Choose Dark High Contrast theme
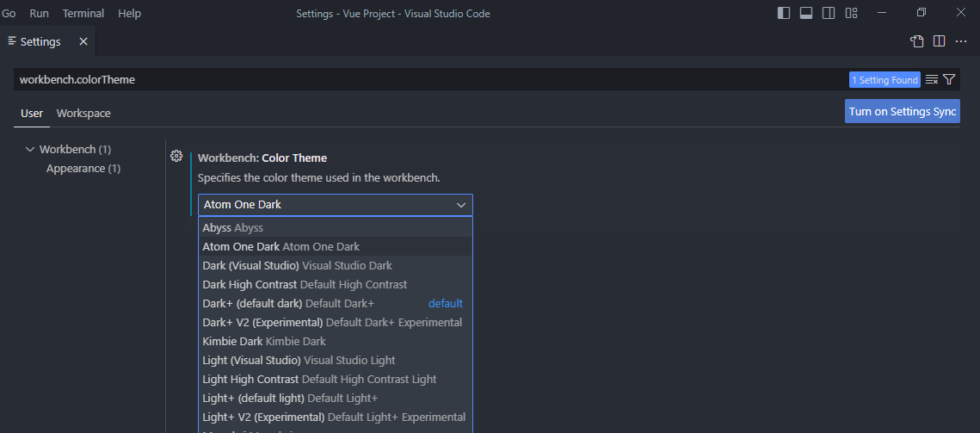 336,285
